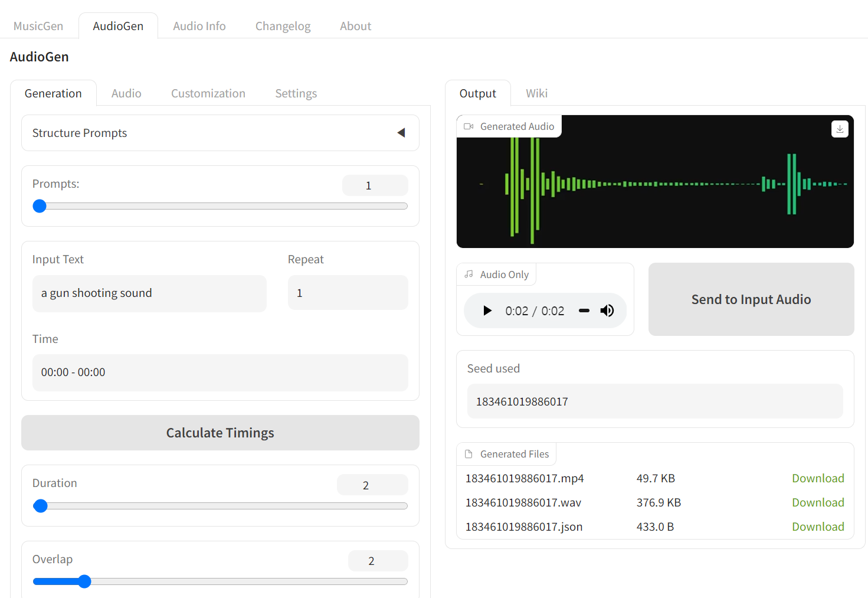
Task: Open the Audio Info tab
Action: [x=199, y=26]
